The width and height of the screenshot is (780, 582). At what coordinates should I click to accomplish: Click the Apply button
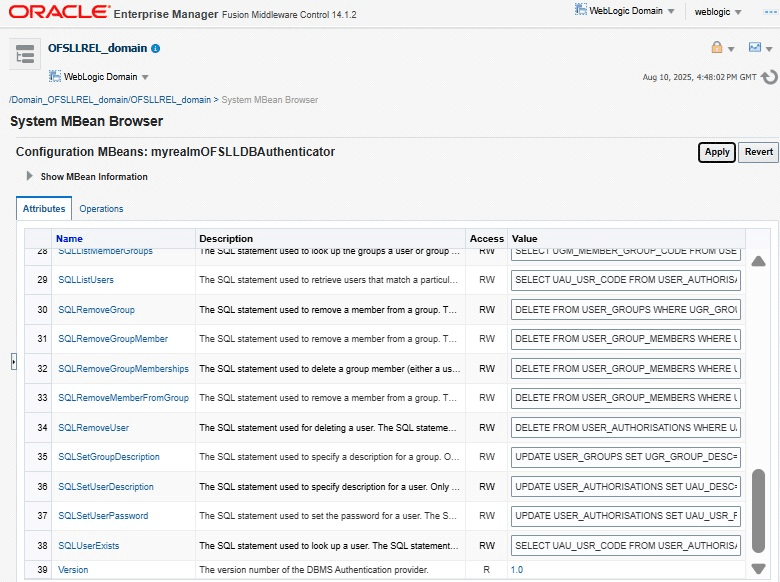click(716, 152)
